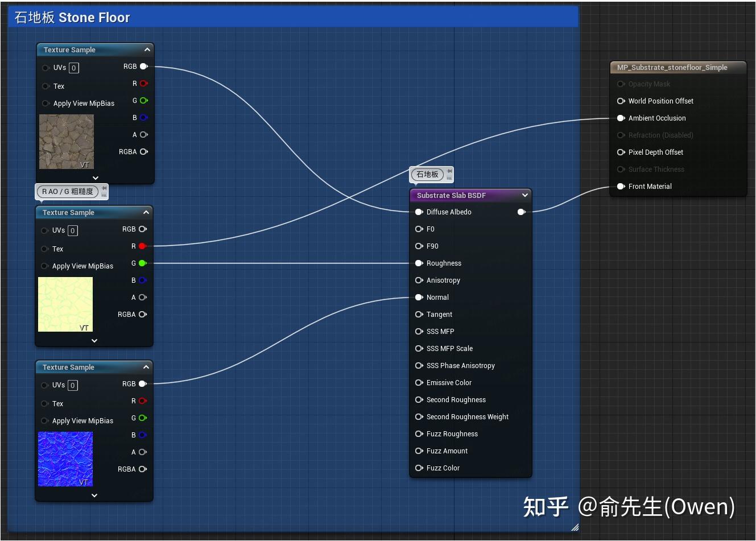756x541 pixels.
Task: Collapse the top Texture Sample node using its up arrow
Action: 147,49
